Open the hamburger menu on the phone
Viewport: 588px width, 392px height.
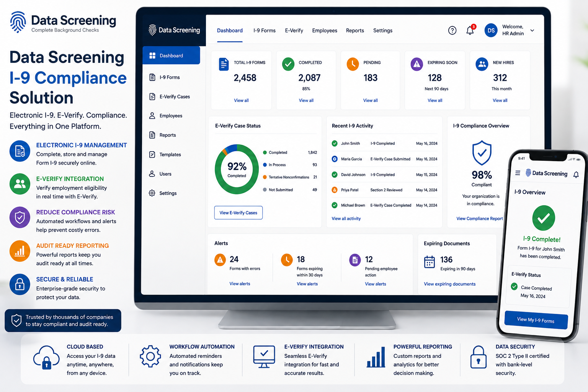pos(518,173)
